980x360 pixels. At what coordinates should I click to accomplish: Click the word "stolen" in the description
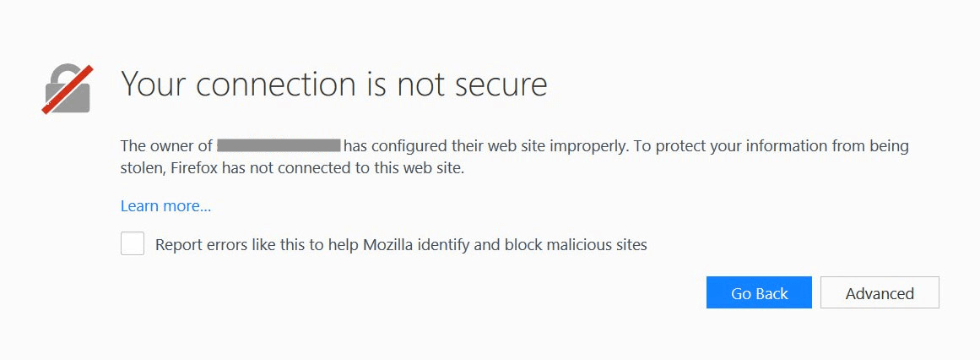142,168
